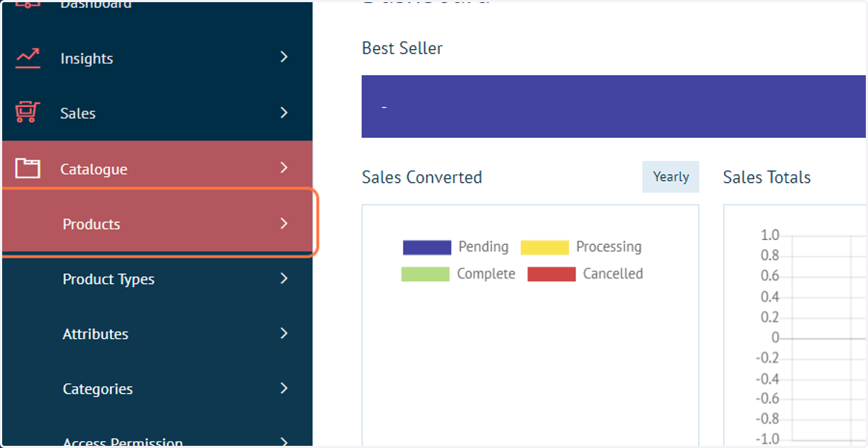Click the Categories row chevron
Image resolution: width=868 pixels, height=448 pixels.
point(284,388)
